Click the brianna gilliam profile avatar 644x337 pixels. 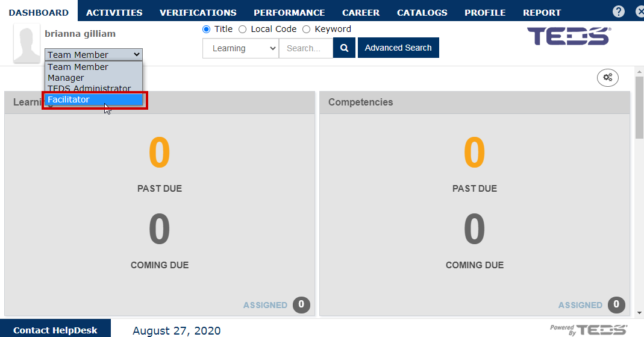pyautogui.click(x=27, y=43)
